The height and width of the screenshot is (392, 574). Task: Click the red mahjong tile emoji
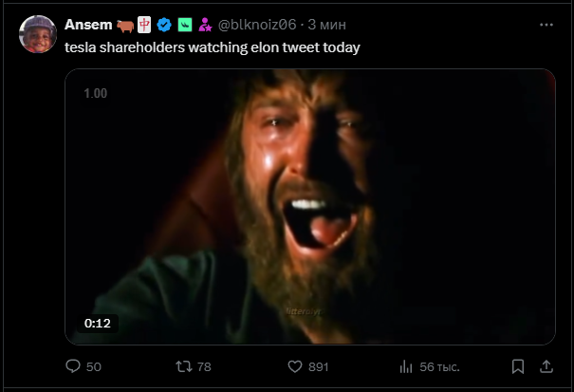[143, 25]
